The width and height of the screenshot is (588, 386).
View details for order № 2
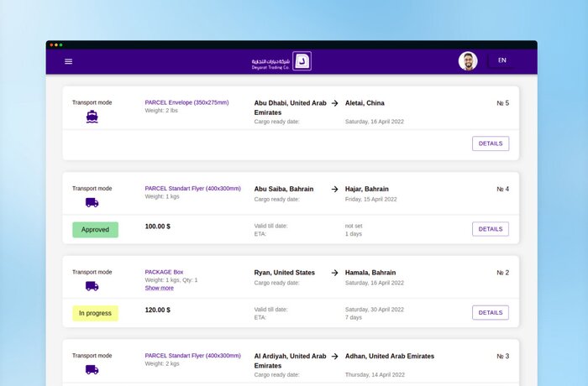point(491,313)
